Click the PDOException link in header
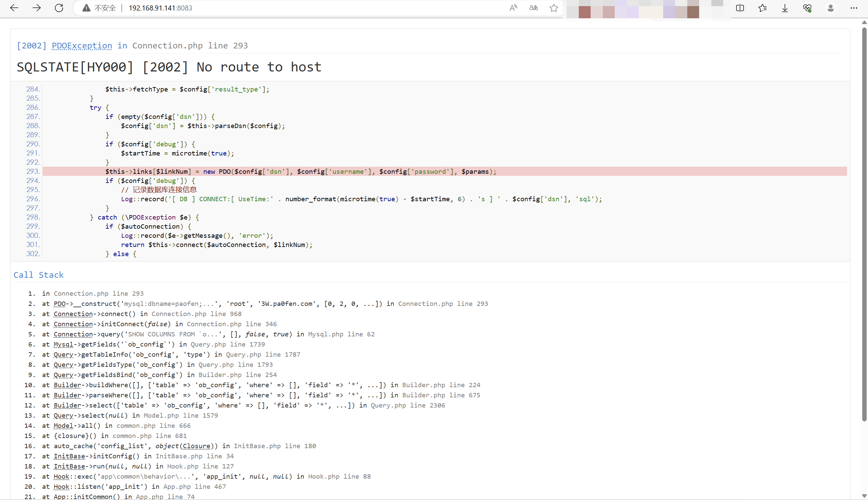 [82, 46]
